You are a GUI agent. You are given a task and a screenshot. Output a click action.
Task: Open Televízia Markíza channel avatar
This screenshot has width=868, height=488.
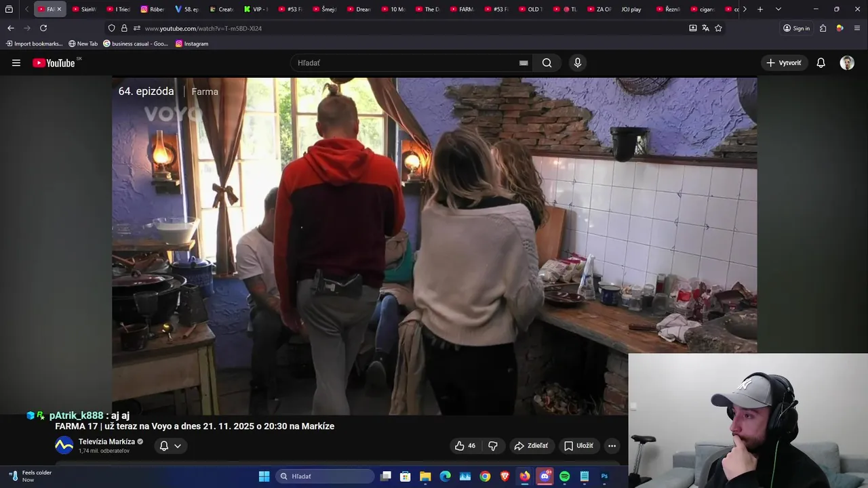coord(64,445)
